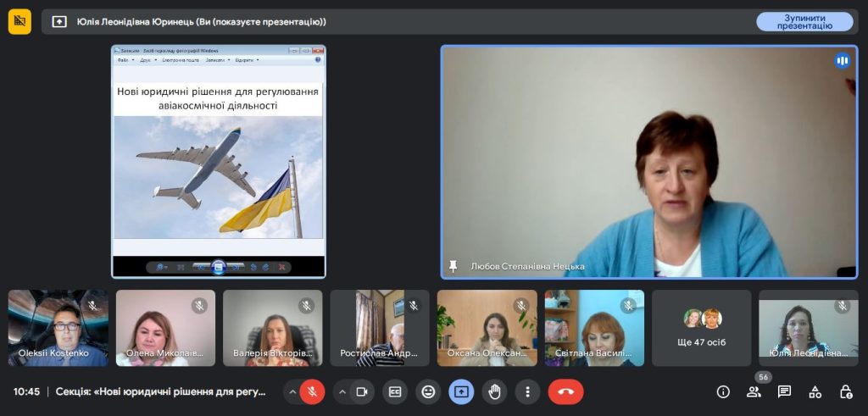Unmute the microphone with the red mic button
Screen dimensions: 868x416
pos(312,391)
